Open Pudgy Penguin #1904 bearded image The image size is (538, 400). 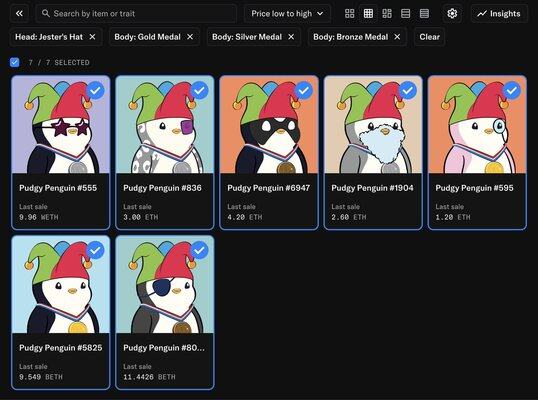point(373,125)
